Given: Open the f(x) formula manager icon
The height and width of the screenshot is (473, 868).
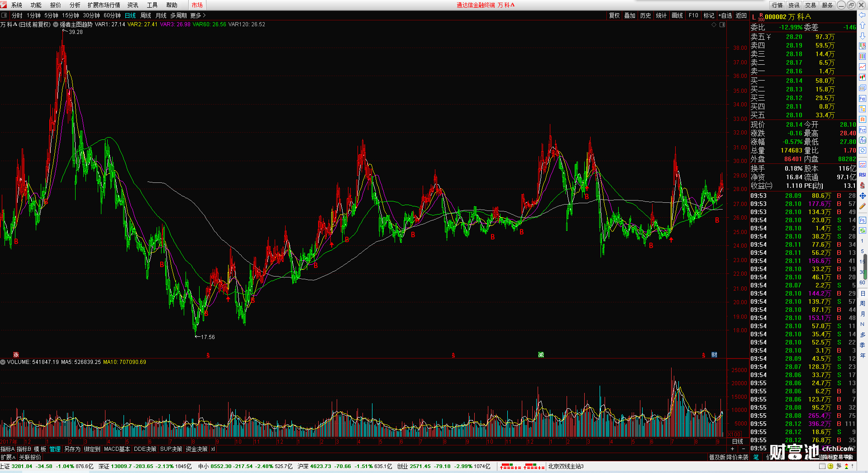Looking at the screenshot, I should [x=863, y=140].
